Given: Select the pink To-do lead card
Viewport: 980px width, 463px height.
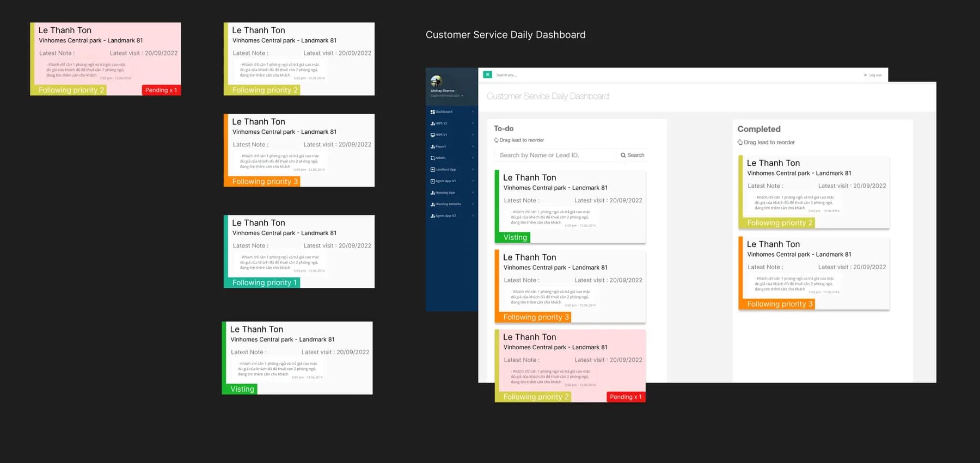Looking at the screenshot, I should pos(570,366).
